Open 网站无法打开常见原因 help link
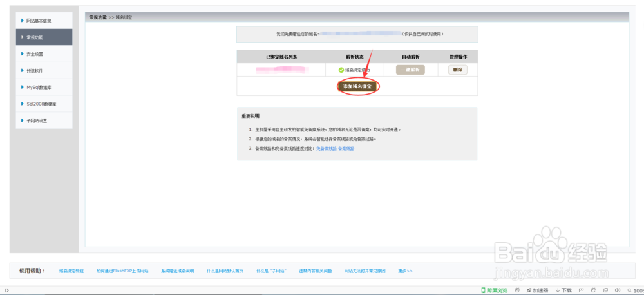 coord(365,271)
